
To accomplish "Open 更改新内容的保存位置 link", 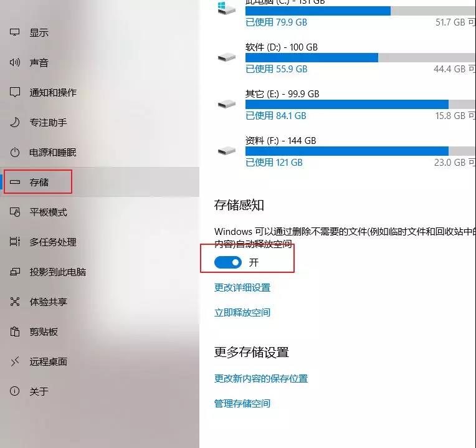I will (261, 378).
